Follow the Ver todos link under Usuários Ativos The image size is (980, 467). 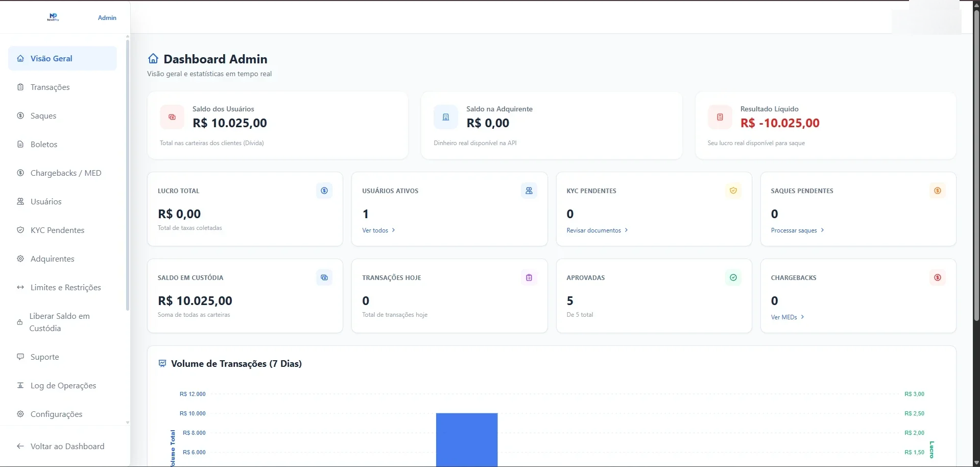[378, 230]
